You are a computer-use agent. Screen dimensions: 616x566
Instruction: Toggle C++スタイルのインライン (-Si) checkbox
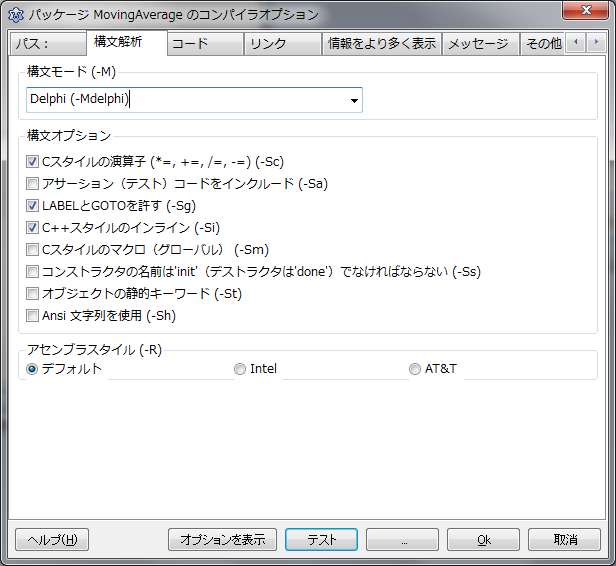(x=32, y=227)
